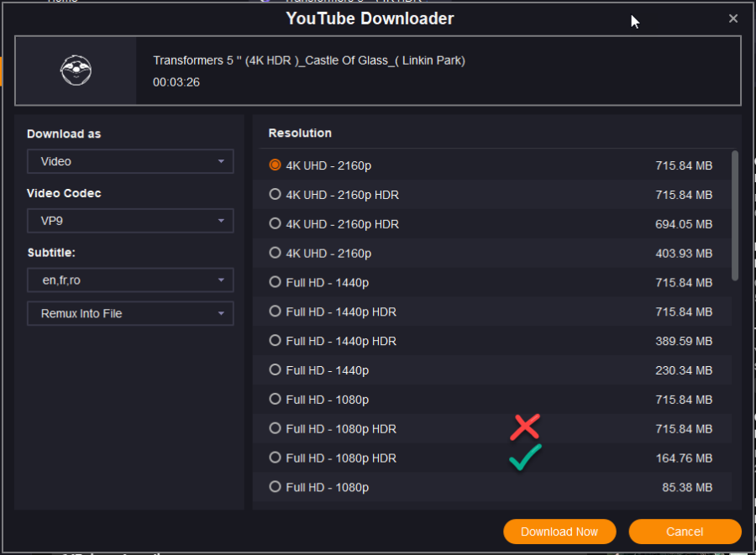The image size is (756, 555).
Task: Click the Resolution column heading
Action: click(300, 133)
